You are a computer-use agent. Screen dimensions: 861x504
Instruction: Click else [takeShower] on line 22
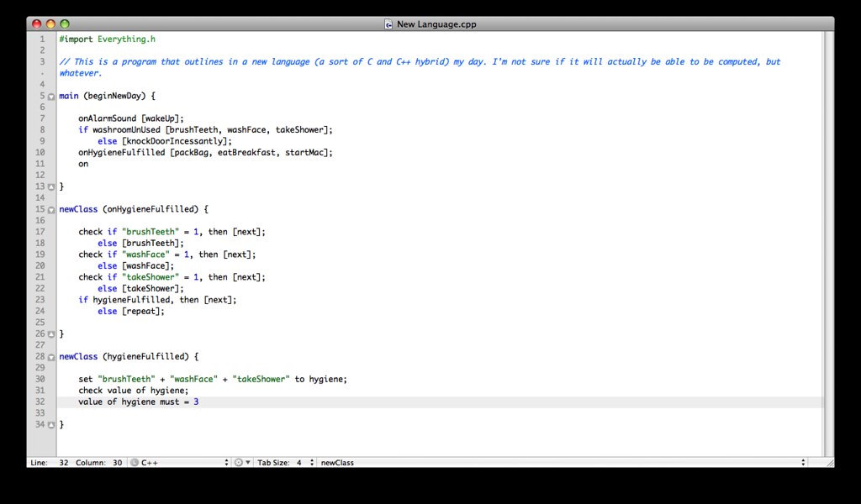[x=140, y=288]
